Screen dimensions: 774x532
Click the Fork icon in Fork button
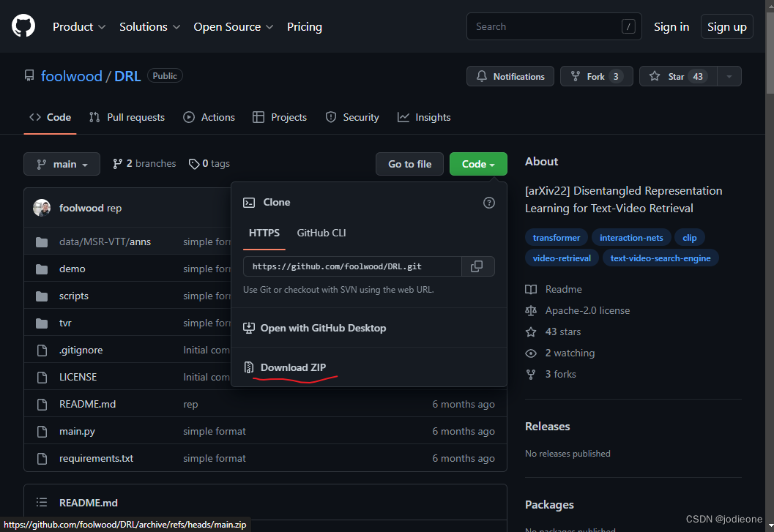tap(575, 76)
